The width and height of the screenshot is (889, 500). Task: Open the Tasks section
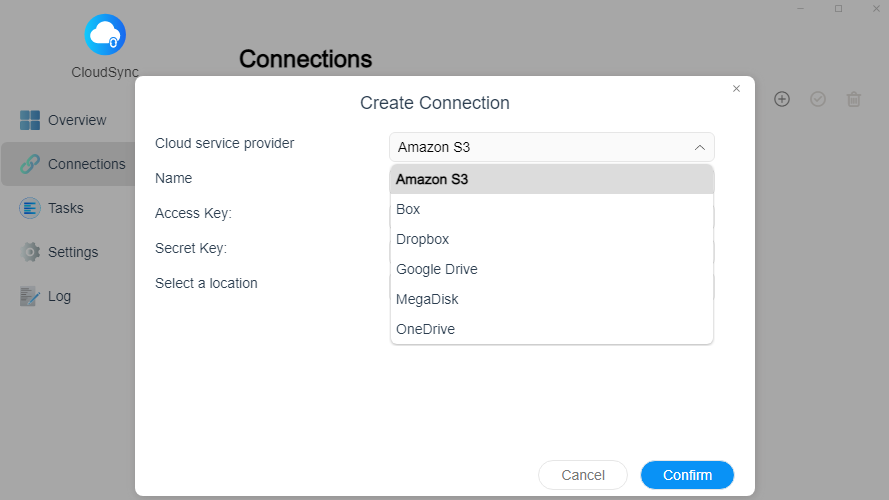(67, 208)
